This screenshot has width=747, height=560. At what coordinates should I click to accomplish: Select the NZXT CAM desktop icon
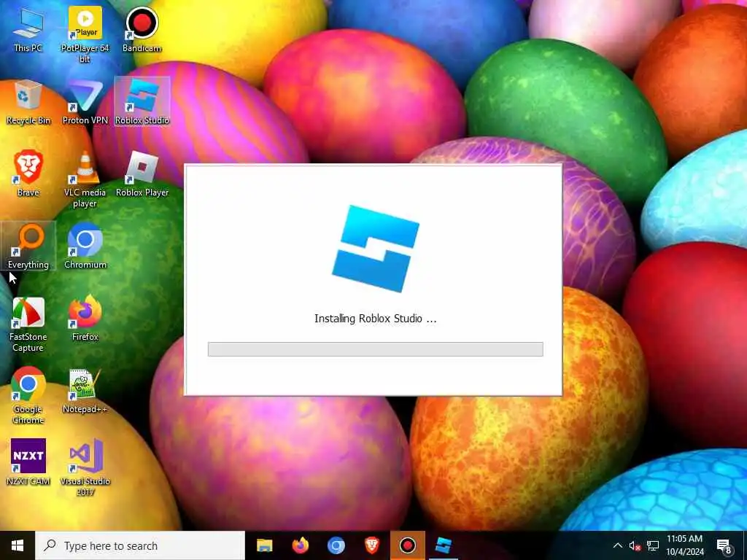click(28, 462)
